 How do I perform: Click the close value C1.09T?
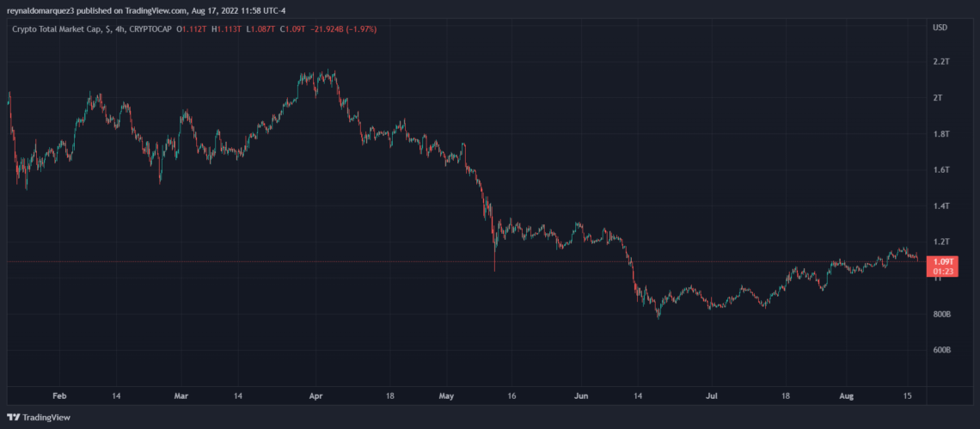point(293,28)
